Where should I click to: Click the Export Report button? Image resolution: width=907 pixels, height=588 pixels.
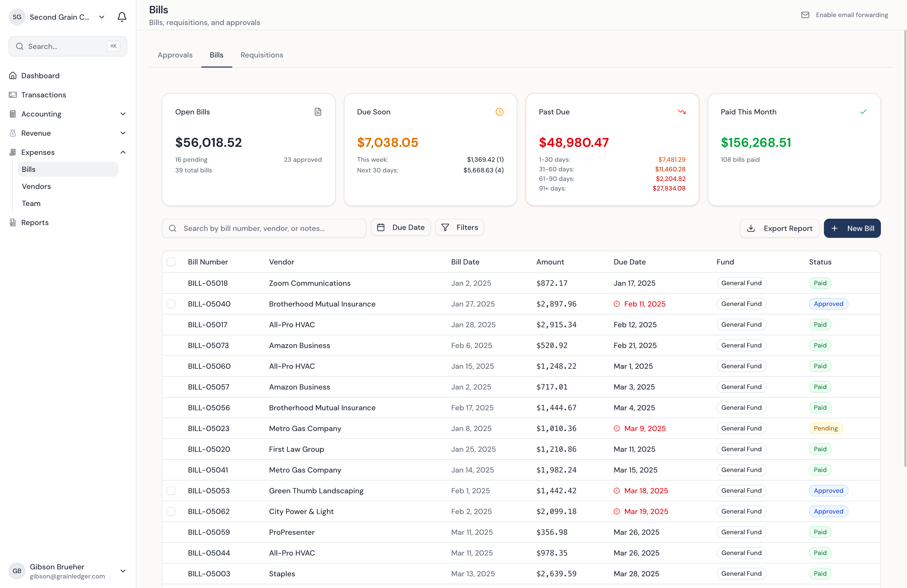pyautogui.click(x=779, y=228)
